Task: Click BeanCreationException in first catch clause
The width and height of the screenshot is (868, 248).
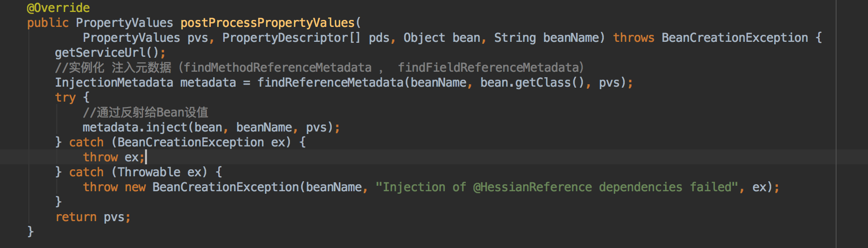Action: pos(191,142)
